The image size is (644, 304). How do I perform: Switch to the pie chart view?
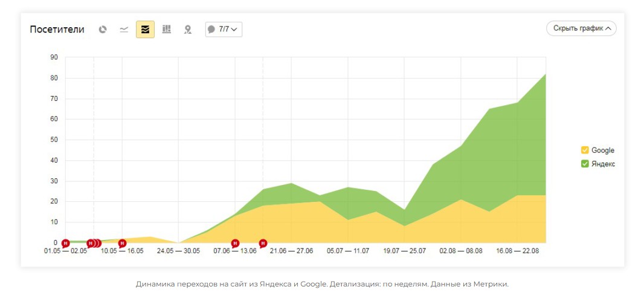103,29
